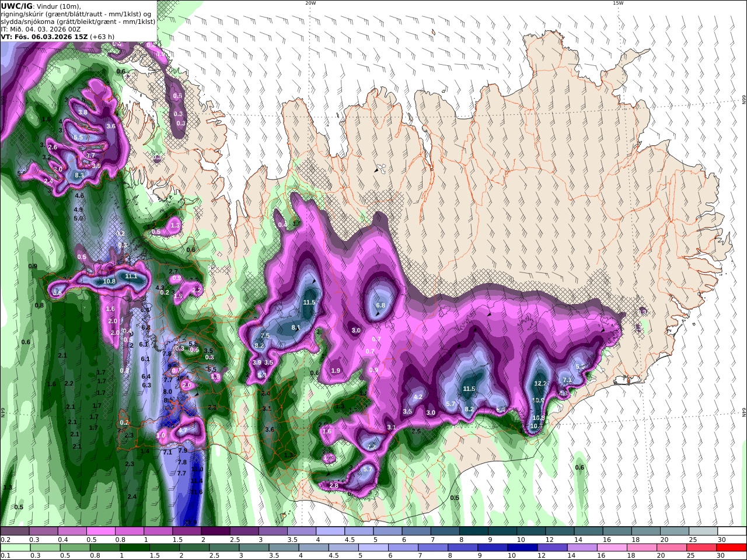Select the 'IT: Mið. 04. 03. 2026 00Z' line

click(x=41, y=29)
